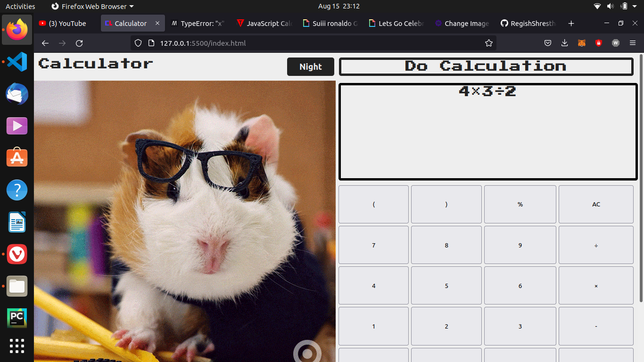
Task: Reload the current page
Action: 79,43
